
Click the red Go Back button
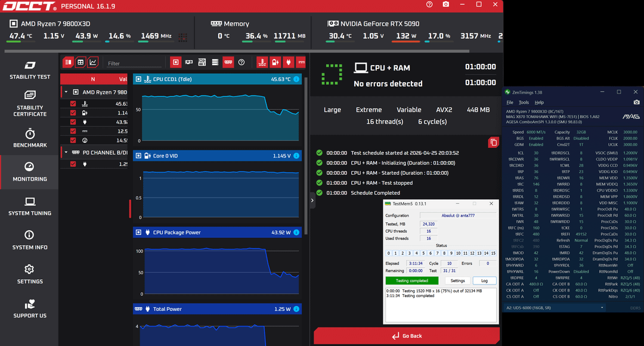407,336
